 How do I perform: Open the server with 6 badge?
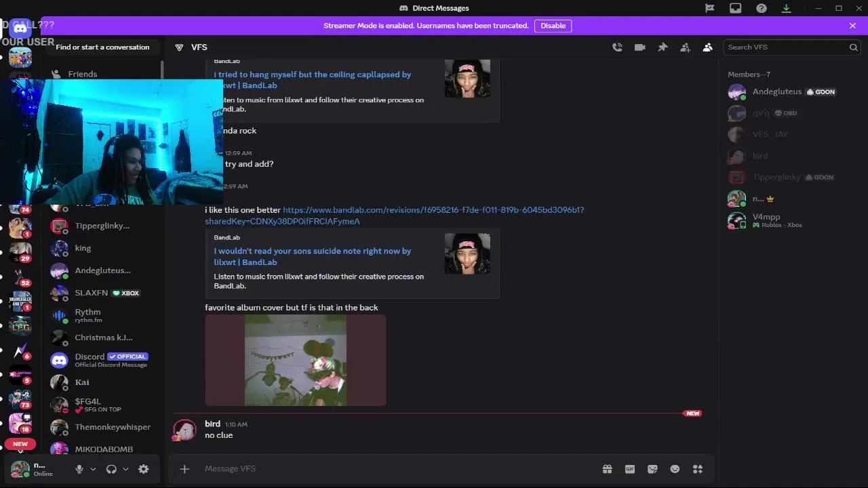point(20,350)
